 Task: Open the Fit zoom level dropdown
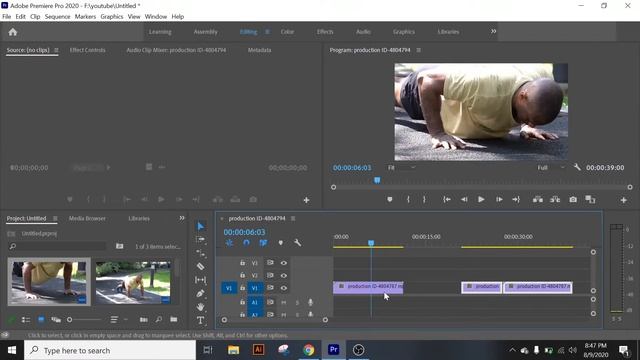point(402,168)
